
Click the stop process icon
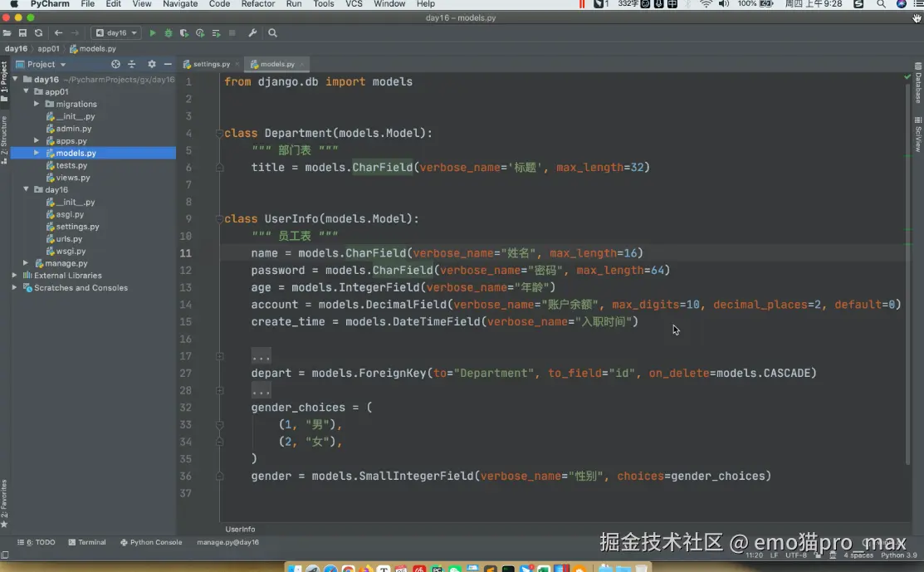click(x=232, y=33)
